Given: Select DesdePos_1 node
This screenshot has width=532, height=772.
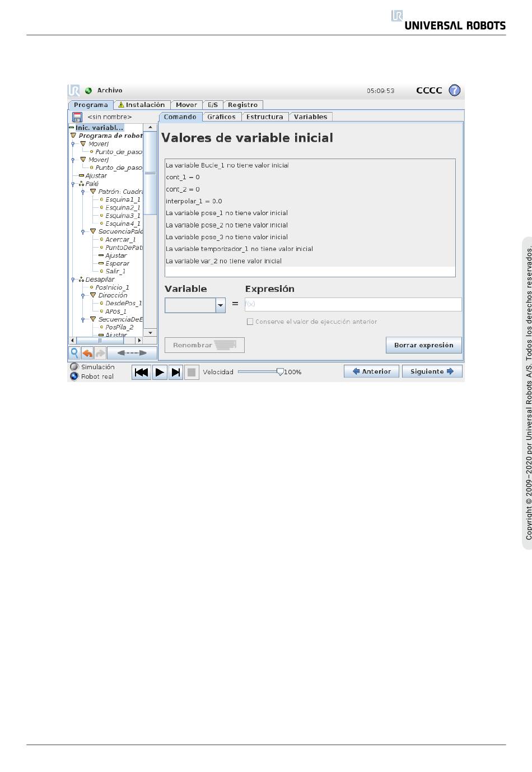Looking at the screenshot, I should [123, 303].
